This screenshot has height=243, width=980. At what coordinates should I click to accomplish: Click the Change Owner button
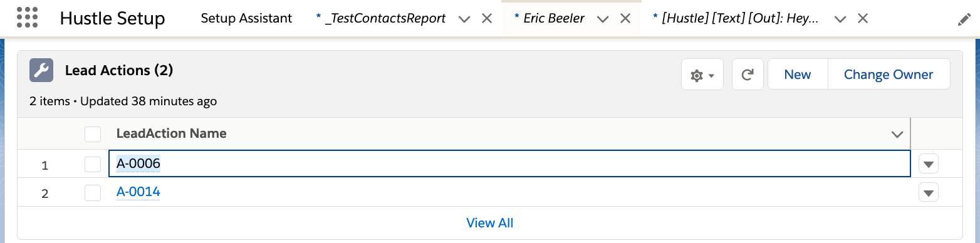click(x=889, y=75)
